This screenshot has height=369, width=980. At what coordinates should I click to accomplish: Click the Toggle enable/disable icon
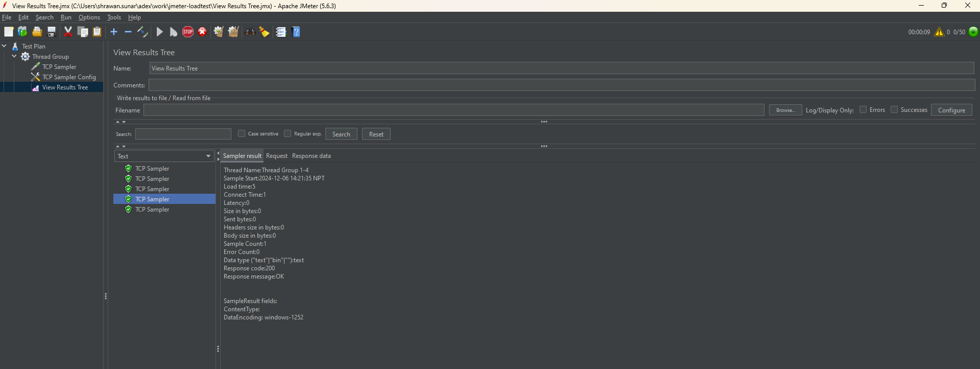click(x=142, y=32)
